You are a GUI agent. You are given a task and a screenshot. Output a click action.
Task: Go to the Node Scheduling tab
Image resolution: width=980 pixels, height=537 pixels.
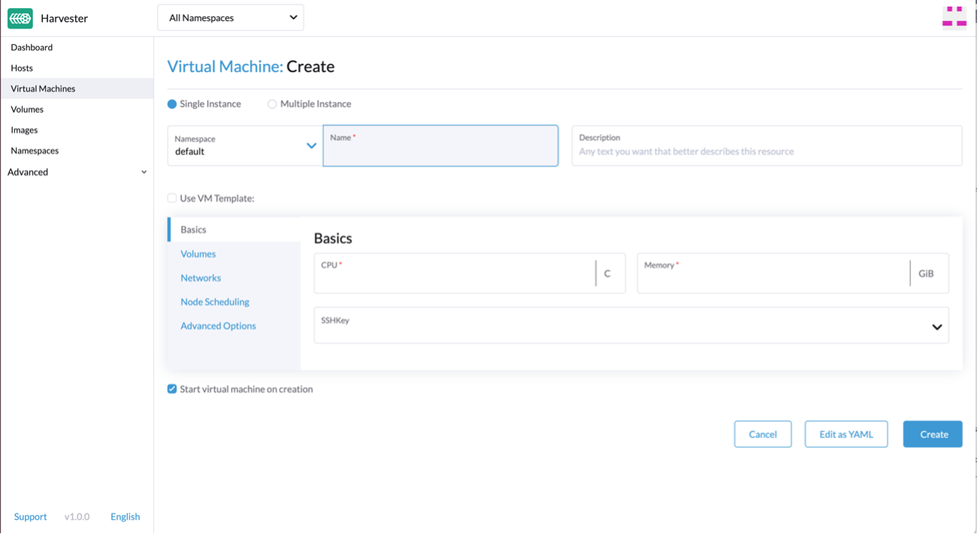215,302
